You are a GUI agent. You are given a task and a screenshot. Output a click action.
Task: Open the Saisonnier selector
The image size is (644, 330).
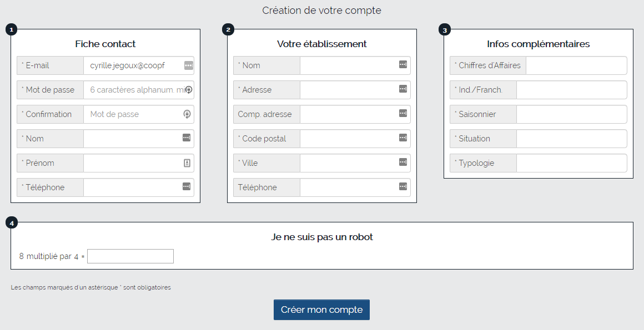(572, 114)
